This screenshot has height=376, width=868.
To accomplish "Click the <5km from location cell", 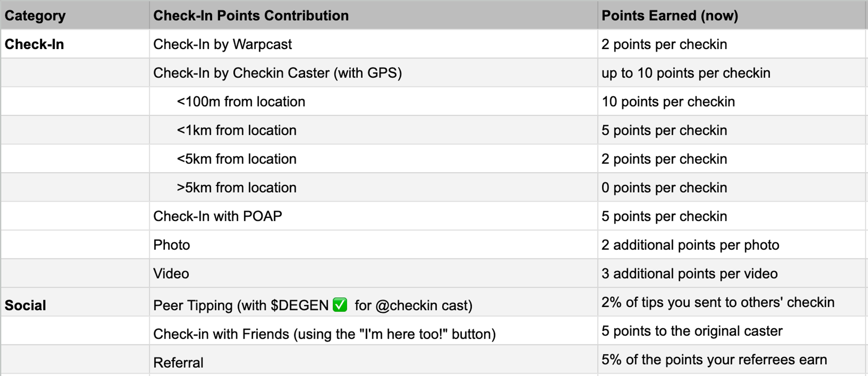I will point(237,159).
